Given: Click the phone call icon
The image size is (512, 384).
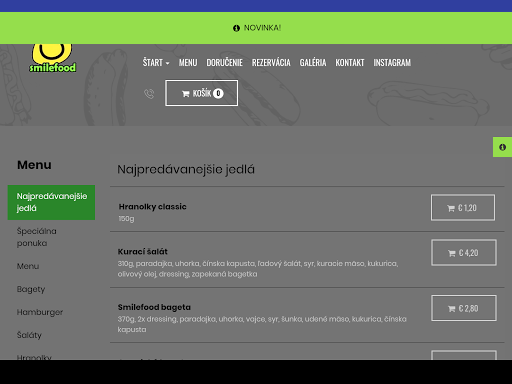Looking at the screenshot, I should click(x=149, y=94).
